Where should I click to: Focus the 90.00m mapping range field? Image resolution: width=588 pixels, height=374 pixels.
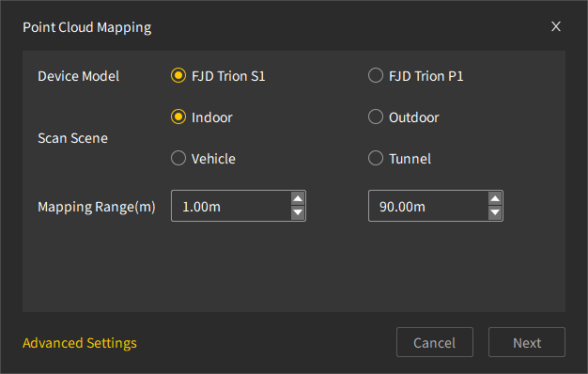coord(428,206)
